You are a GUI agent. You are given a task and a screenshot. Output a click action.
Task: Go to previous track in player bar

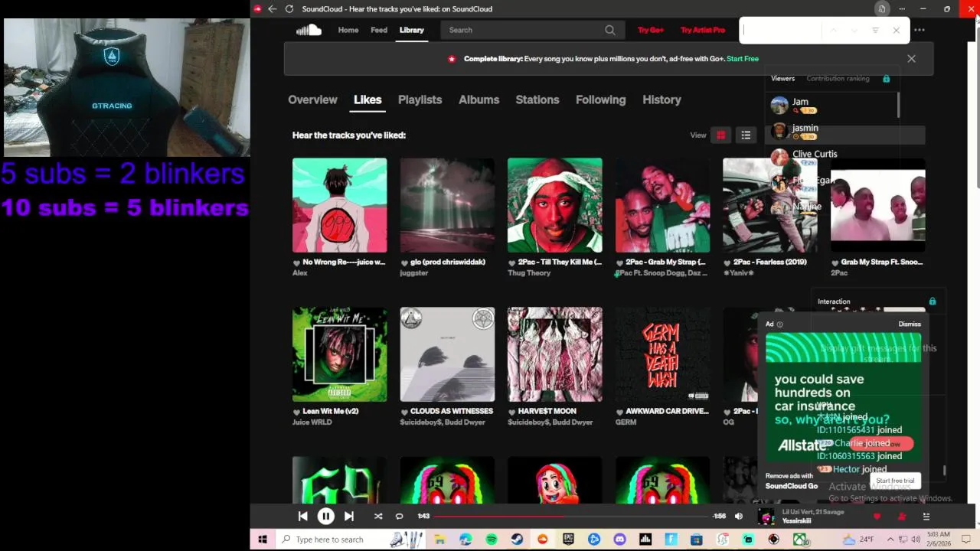click(x=302, y=517)
